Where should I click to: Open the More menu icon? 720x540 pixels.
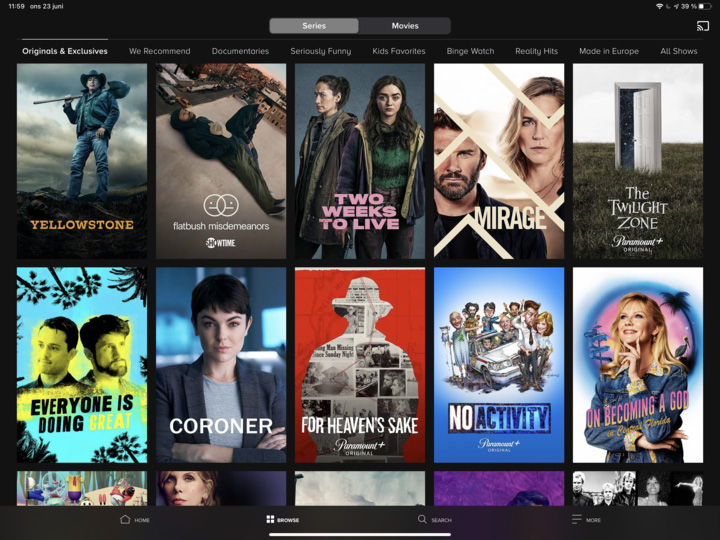tap(576, 519)
